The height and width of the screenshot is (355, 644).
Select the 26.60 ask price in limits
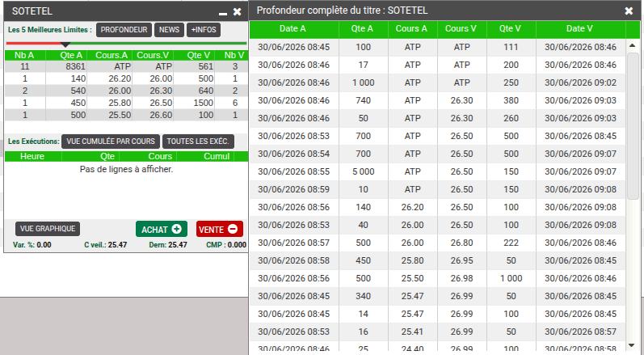[x=161, y=115]
